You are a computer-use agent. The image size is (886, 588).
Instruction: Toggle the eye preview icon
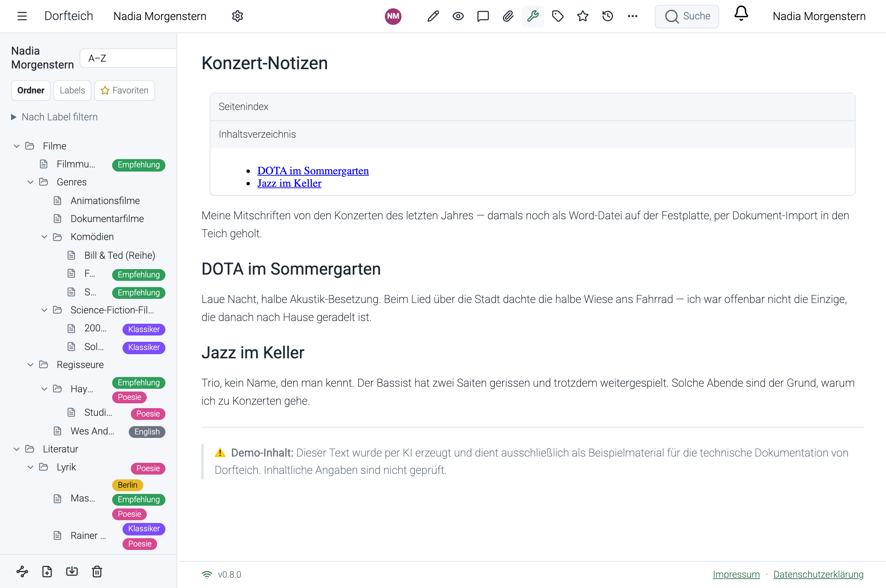(458, 16)
